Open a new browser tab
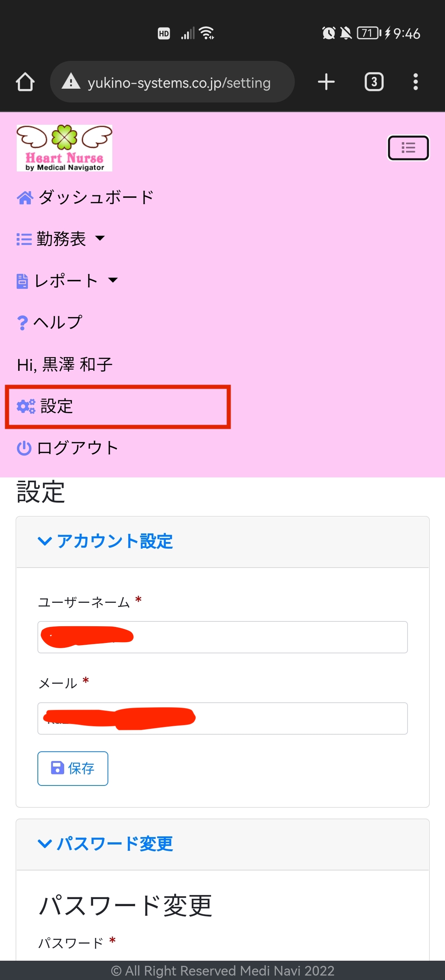 click(326, 82)
